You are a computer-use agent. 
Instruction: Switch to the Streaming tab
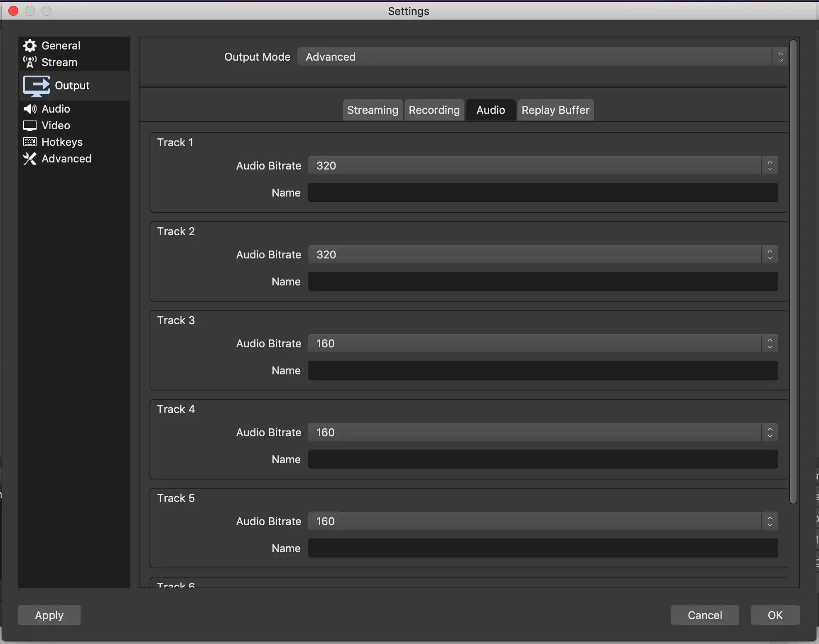coord(373,110)
